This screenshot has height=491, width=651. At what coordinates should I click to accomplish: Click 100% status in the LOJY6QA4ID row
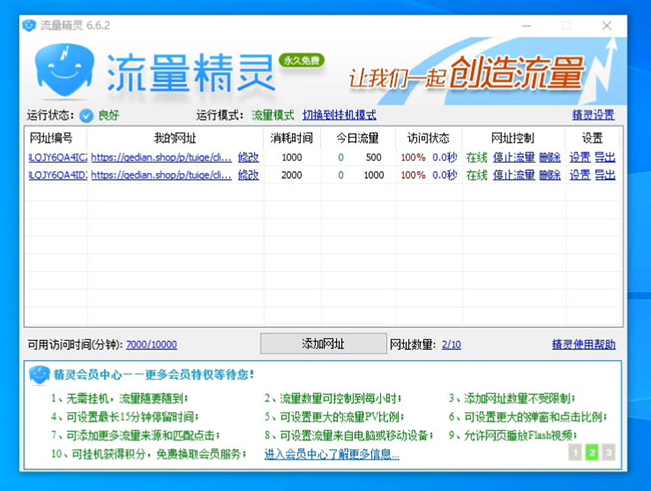point(413,175)
